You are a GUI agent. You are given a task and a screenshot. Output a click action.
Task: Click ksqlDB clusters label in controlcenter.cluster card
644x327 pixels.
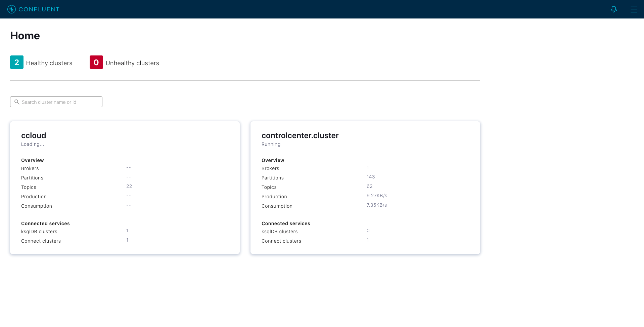[x=280, y=232]
